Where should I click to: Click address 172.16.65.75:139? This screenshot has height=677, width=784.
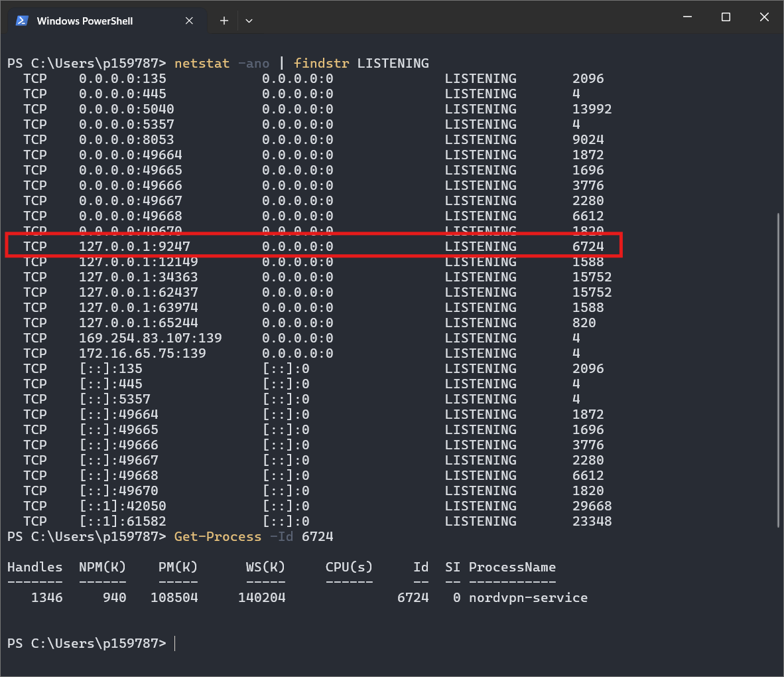coord(143,354)
